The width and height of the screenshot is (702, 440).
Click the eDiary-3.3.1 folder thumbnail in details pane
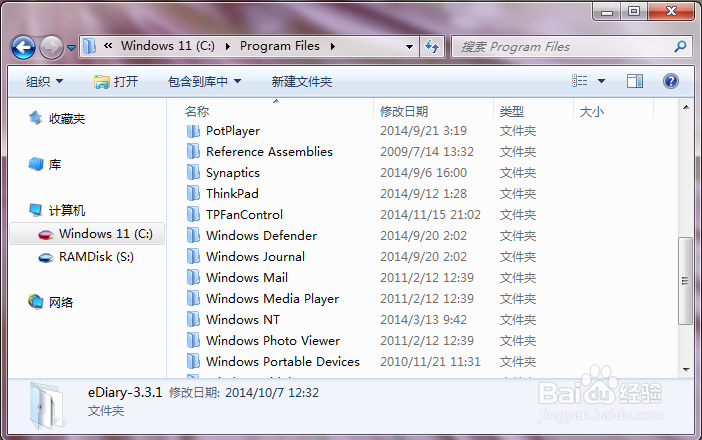point(46,406)
